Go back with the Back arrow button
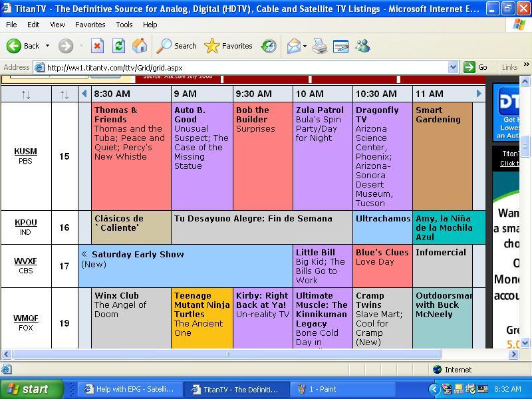Image resolution: width=532 pixels, height=399 pixels. pos(23,46)
